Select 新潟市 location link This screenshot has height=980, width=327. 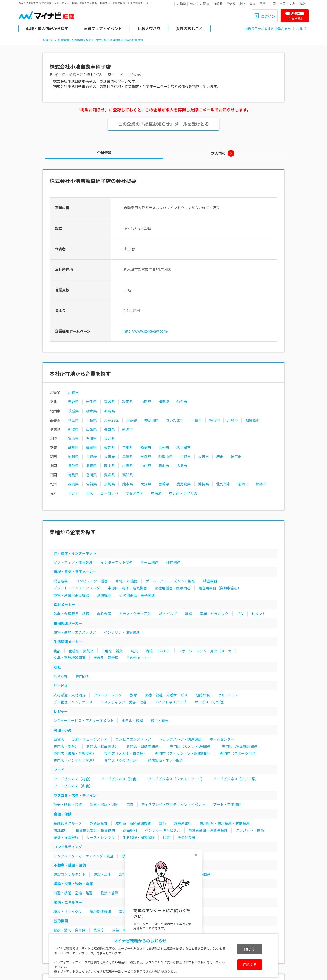128,429
